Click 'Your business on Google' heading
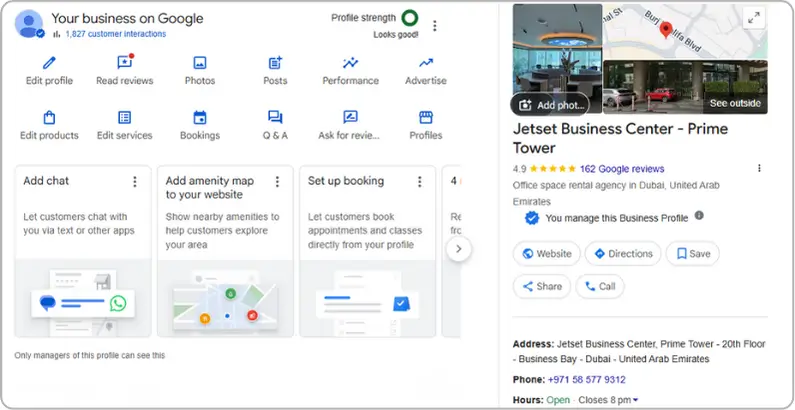The width and height of the screenshot is (795, 410). click(x=127, y=18)
